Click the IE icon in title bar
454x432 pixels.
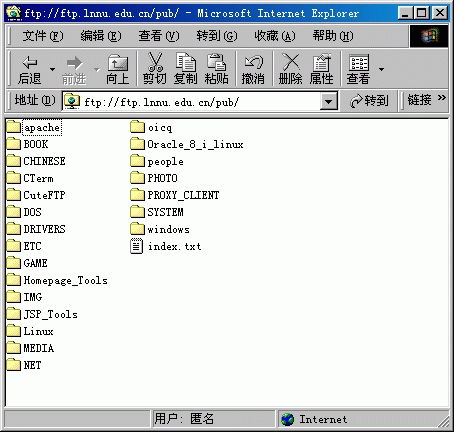pyautogui.click(x=14, y=13)
